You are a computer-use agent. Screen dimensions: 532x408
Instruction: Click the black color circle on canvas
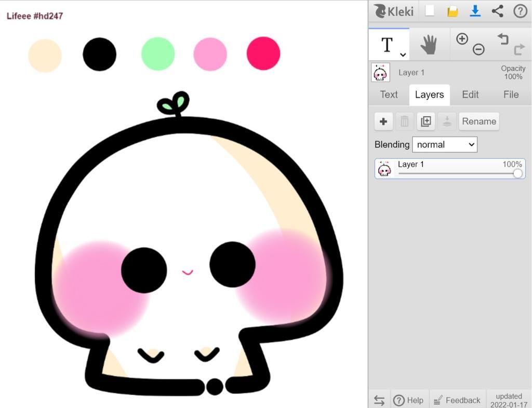[99, 54]
